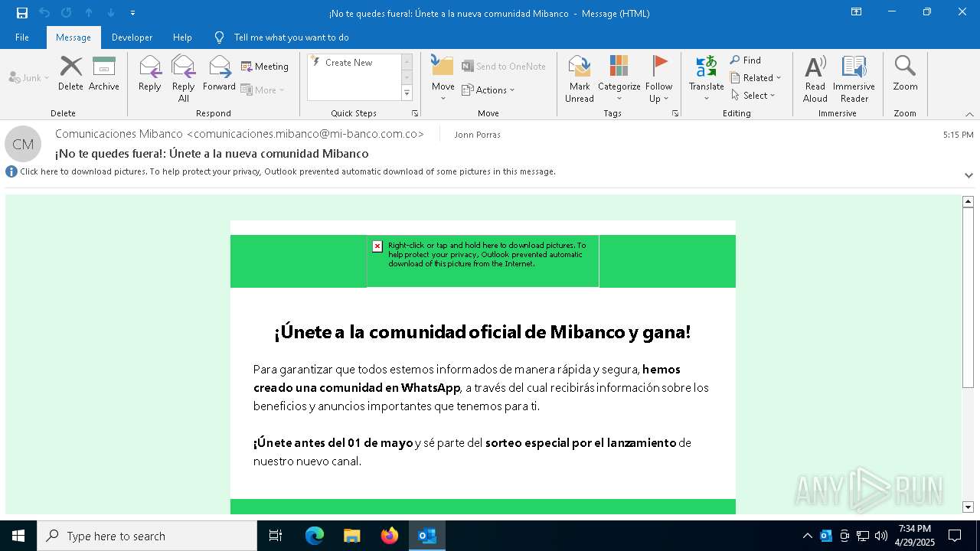The height and width of the screenshot is (551, 980).
Task: Click Mark Unread
Action: (580, 79)
